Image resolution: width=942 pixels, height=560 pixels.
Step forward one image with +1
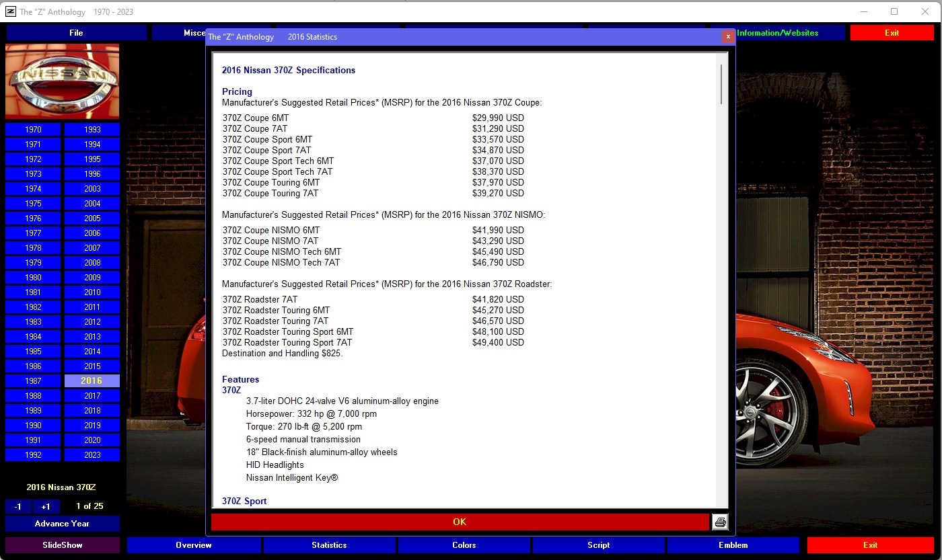pos(46,506)
